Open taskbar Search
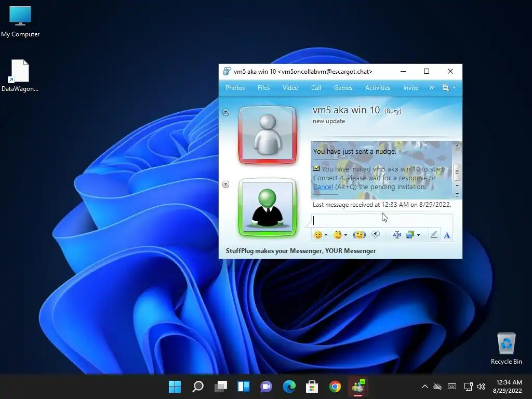Image resolution: width=532 pixels, height=399 pixels. [198, 387]
